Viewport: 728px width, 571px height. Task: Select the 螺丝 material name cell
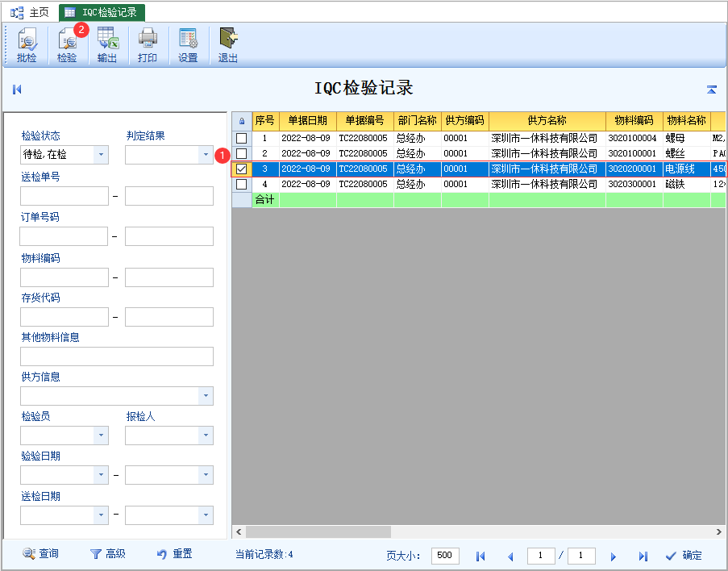(687, 153)
